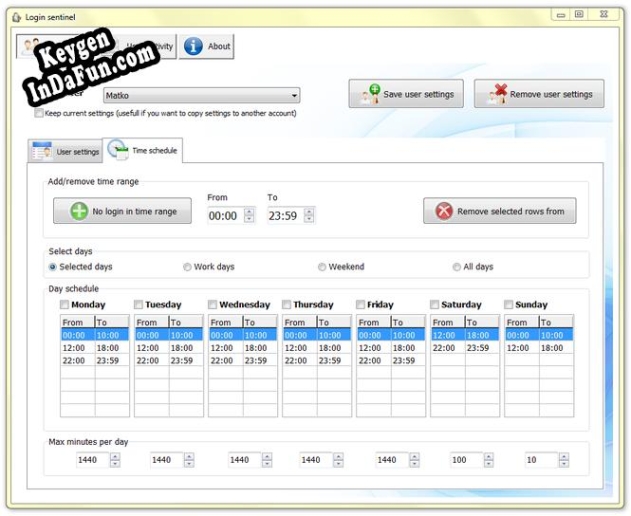Click the red circle X icon
This screenshot has width=631, height=516.
point(444,211)
